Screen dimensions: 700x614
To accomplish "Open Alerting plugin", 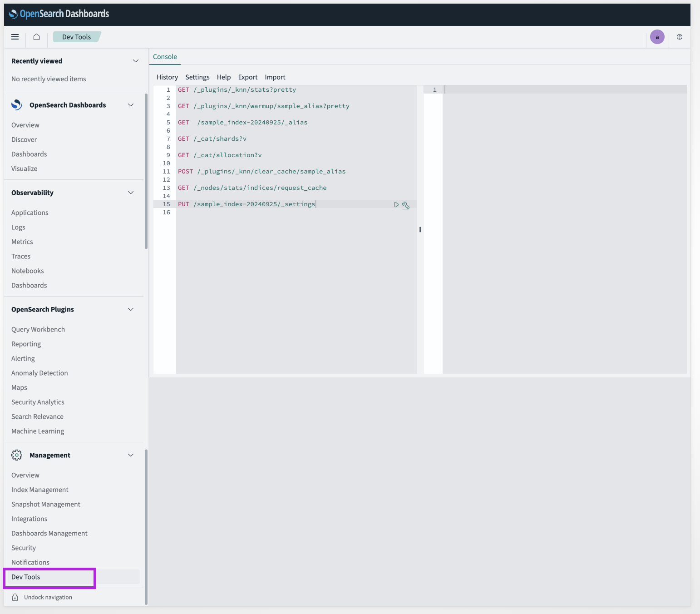I will [x=23, y=358].
